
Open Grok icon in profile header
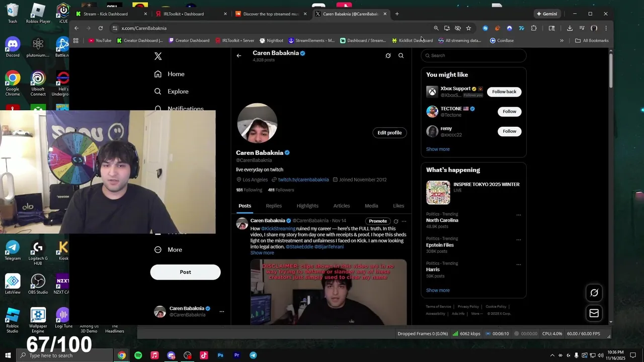click(x=388, y=56)
